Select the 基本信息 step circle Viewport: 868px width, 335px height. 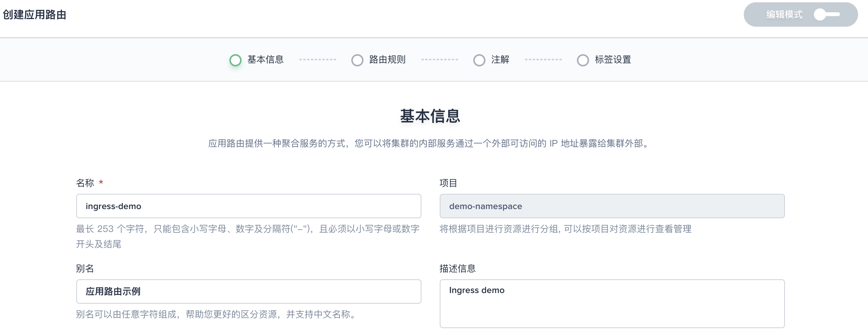(x=235, y=60)
